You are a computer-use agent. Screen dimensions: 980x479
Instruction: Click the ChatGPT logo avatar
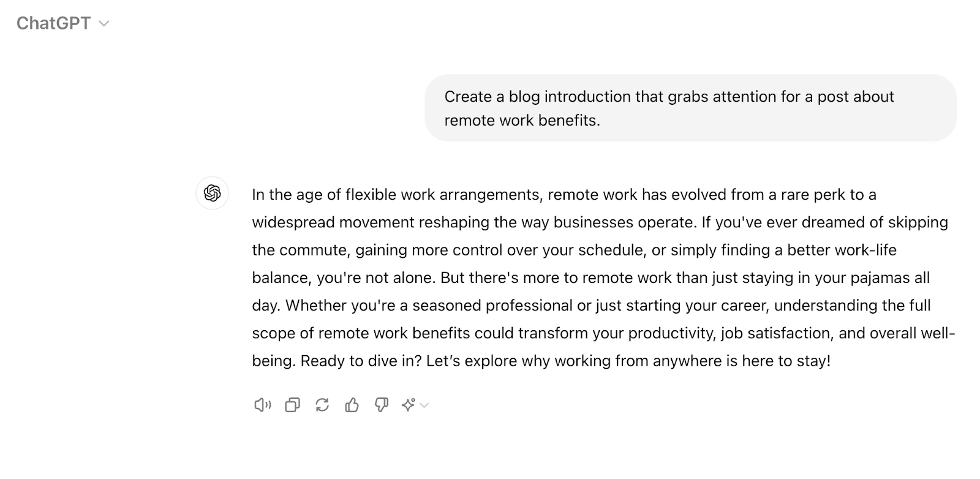click(212, 193)
